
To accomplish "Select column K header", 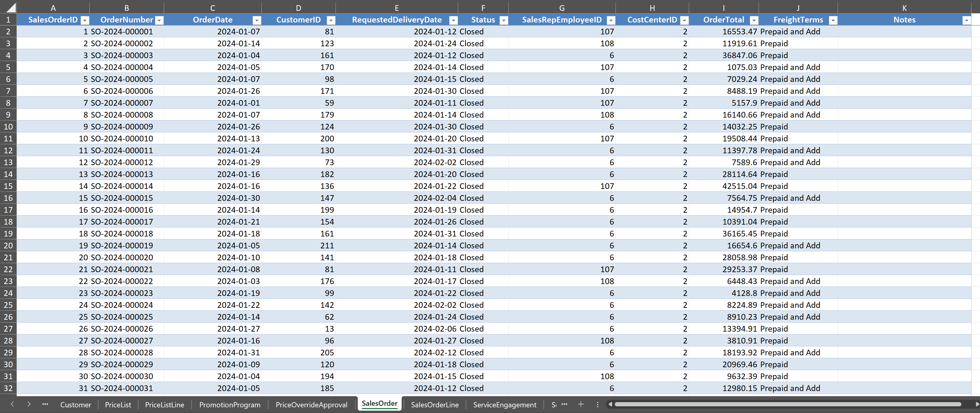I will [904, 8].
